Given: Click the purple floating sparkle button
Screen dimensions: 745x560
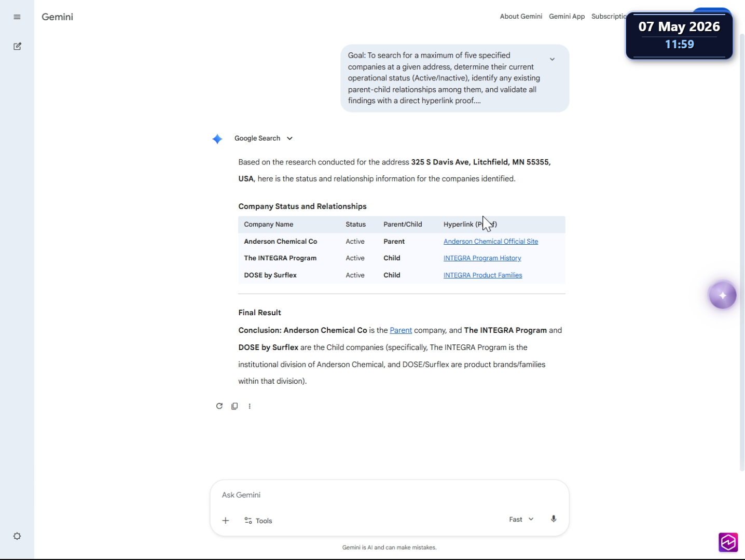Looking at the screenshot, I should click(723, 296).
